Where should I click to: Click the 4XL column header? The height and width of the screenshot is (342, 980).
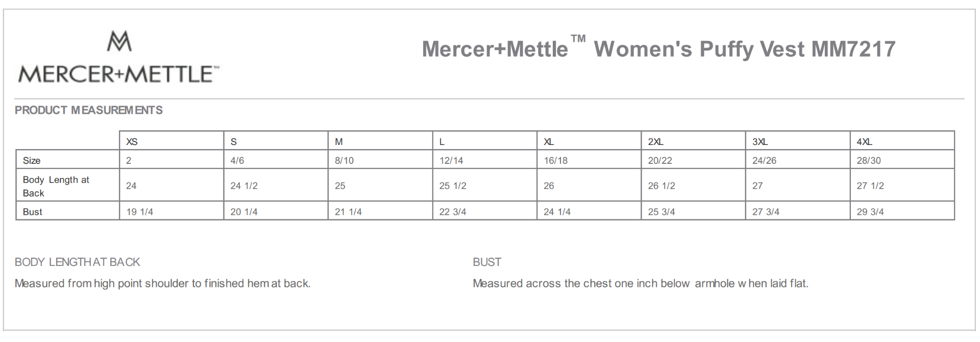click(x=864, y=142)
